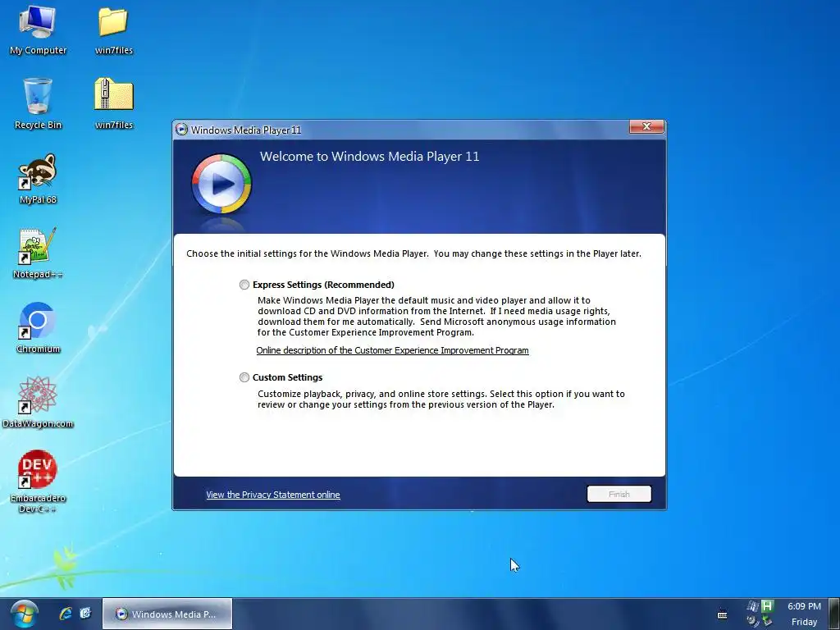This screenshot has width=840, height=630.
Task: Close the Windows Media Player 11 dialog
Action: coord(646,126)
